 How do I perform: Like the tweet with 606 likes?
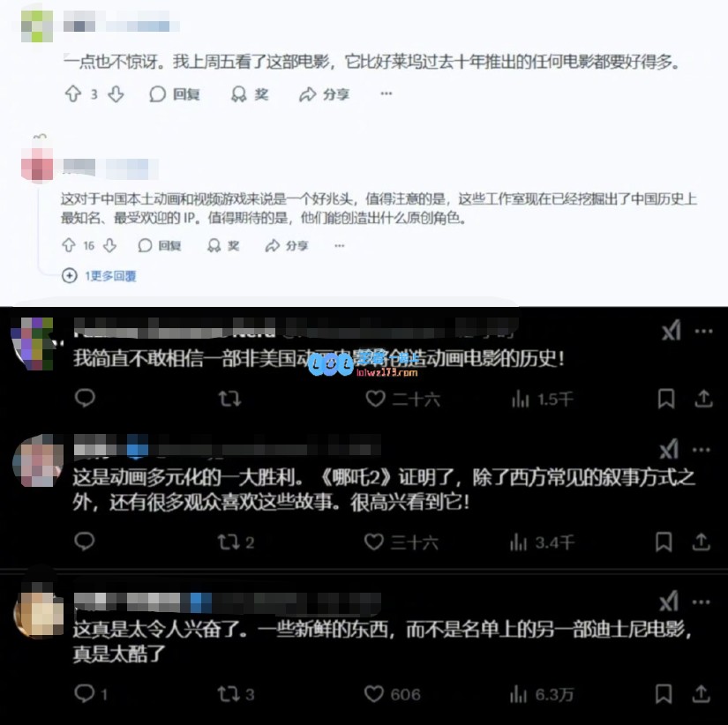coord(374,694)
